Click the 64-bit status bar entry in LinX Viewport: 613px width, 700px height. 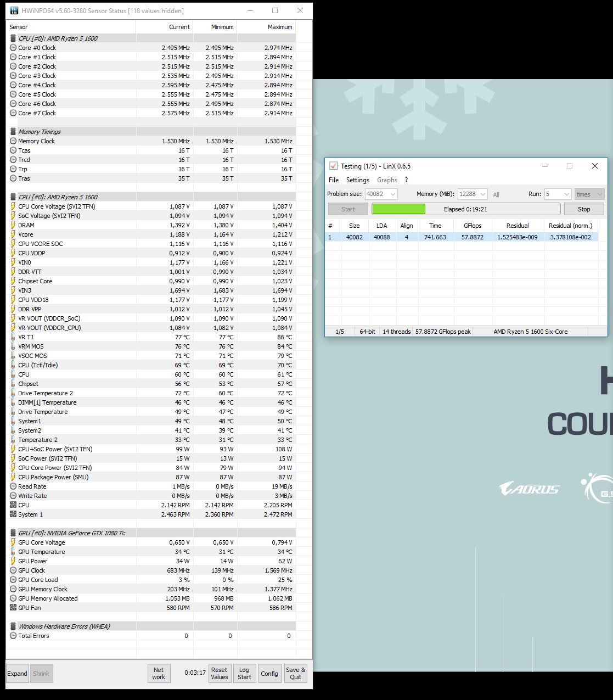(x=367, y=332)
